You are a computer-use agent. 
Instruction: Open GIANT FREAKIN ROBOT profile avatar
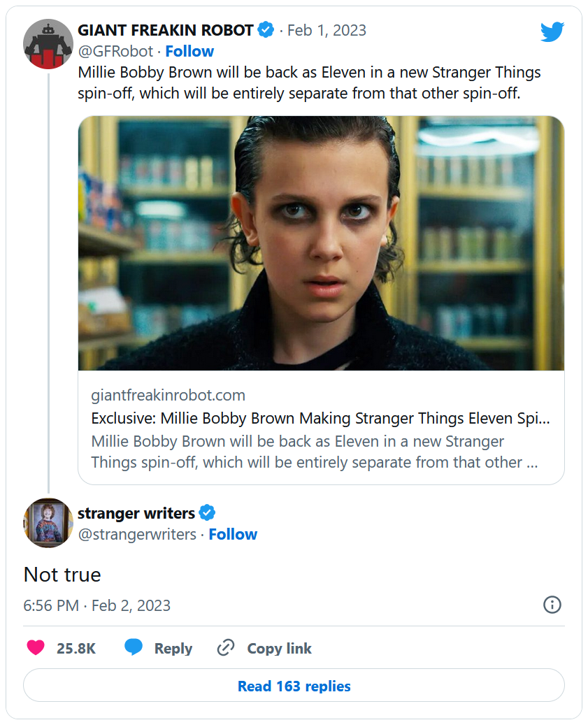(x=48, y=43)
